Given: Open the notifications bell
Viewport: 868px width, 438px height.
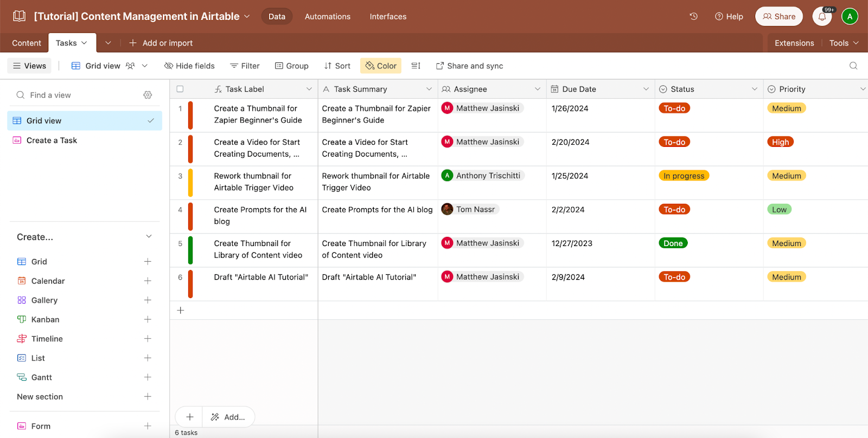Looking at the screenshot, I should click(x=822, y=16).
